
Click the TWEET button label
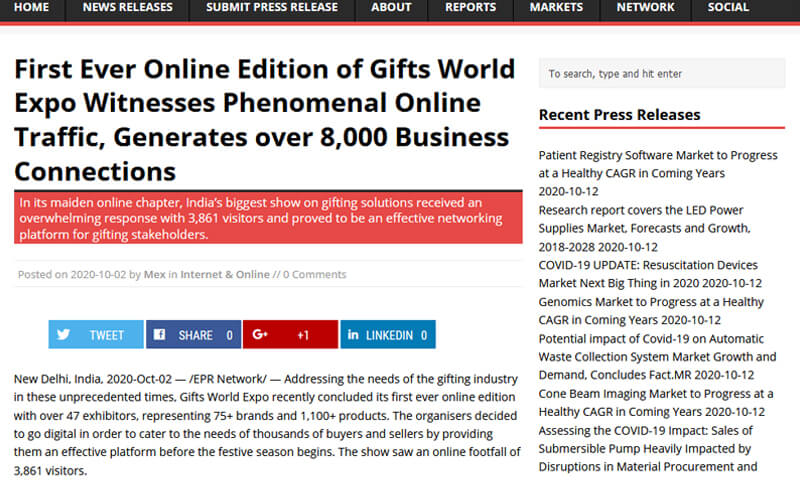pos(107,335)
